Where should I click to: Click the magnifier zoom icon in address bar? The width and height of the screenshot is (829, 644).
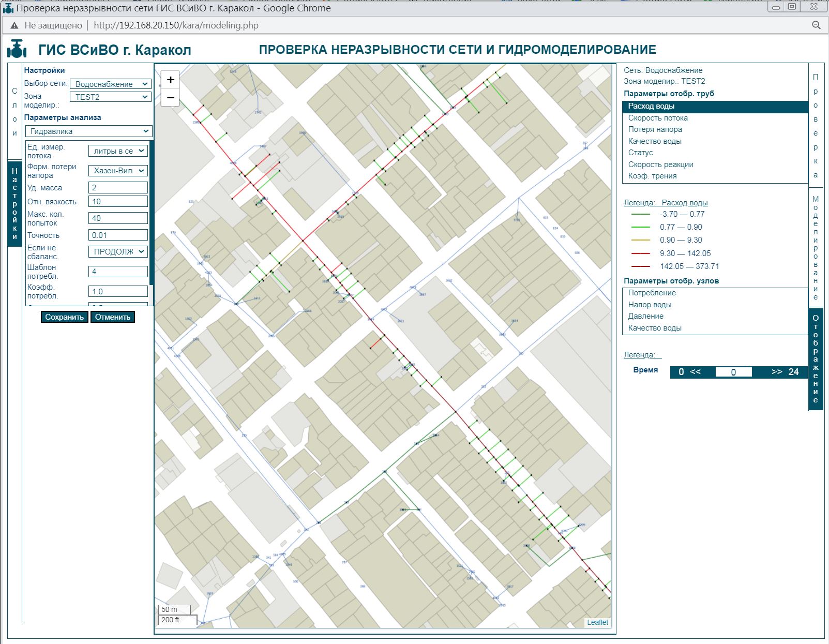point(816,25)
